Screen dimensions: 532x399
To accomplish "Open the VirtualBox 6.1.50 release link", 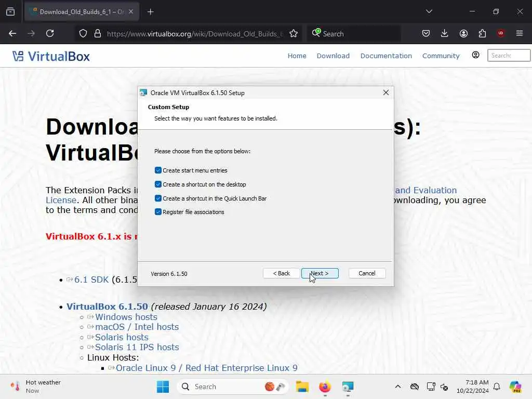I will pyautogui.click(x=107, y=307).
